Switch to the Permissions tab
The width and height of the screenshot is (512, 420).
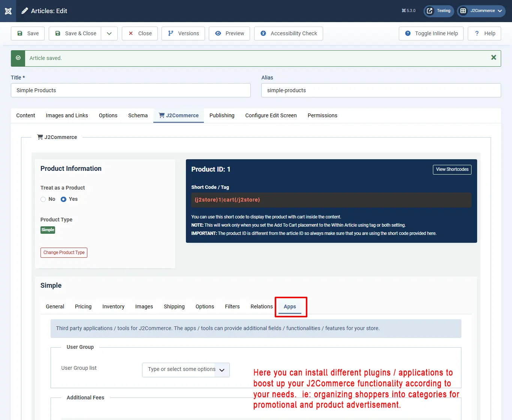point(322,115)
